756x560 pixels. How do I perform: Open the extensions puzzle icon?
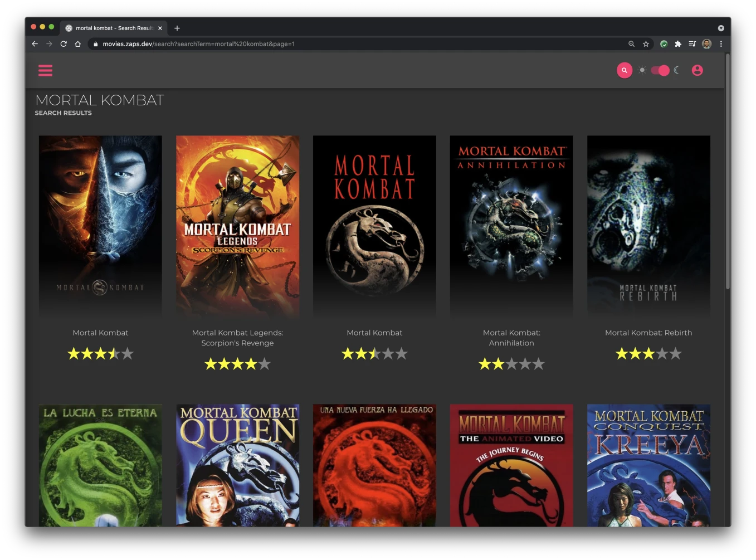(678, 43)
